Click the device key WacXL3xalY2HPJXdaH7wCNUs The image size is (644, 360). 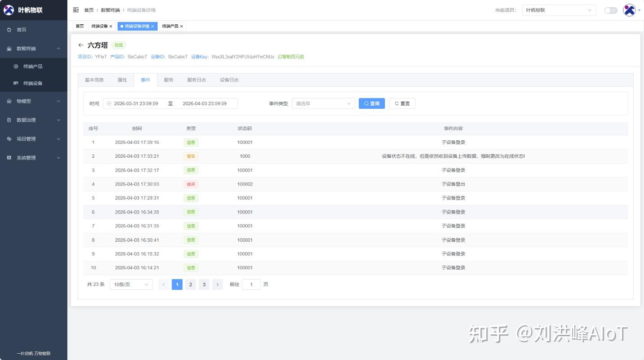coord(243,57)
